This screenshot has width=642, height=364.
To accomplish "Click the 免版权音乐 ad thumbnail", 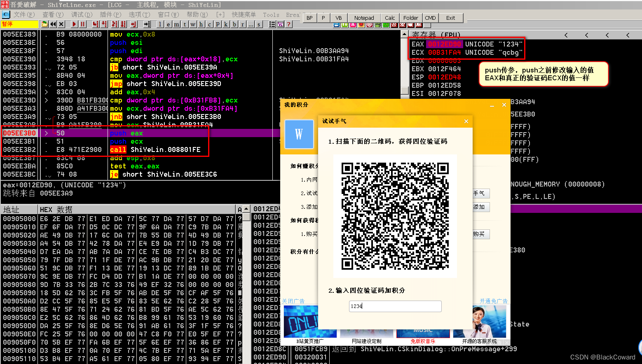I will [x=423, y=334].
